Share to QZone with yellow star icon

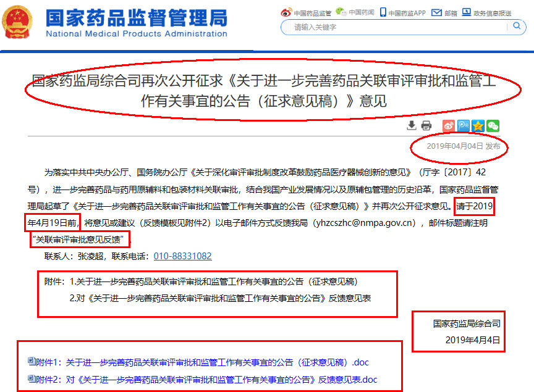[478, 126]
